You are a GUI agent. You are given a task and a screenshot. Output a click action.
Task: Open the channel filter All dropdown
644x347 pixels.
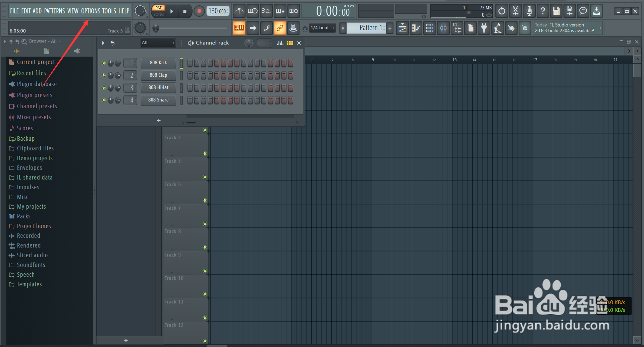(x=158, y=43)
